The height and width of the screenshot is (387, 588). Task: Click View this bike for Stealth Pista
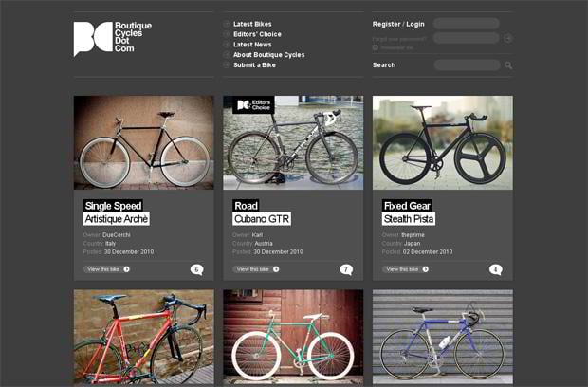pyautogui.click(x=406, y=269)
